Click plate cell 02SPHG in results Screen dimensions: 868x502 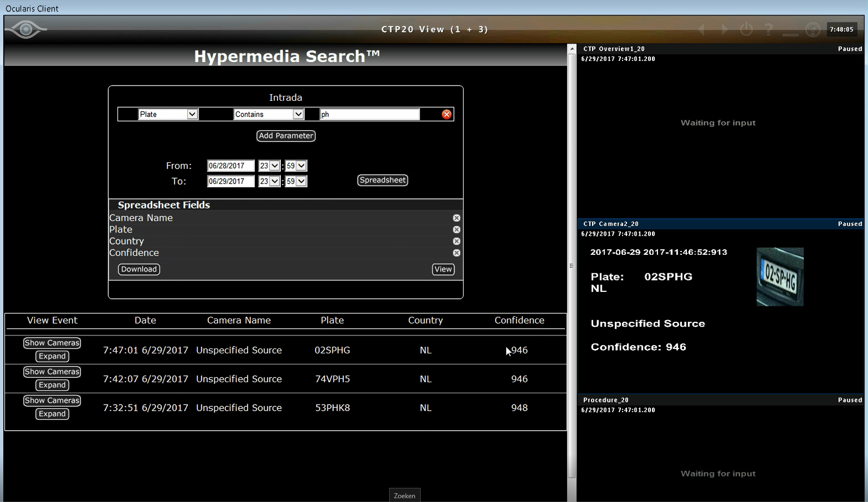click(332, 350)
